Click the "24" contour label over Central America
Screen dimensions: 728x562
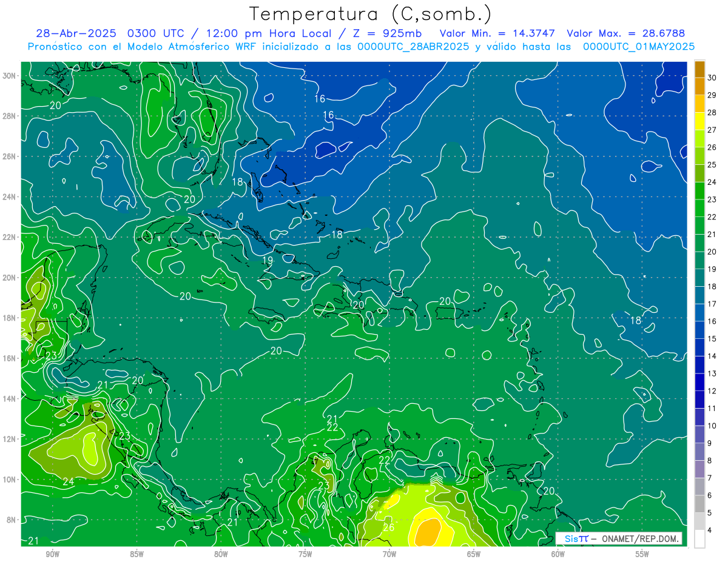point(69,481)
